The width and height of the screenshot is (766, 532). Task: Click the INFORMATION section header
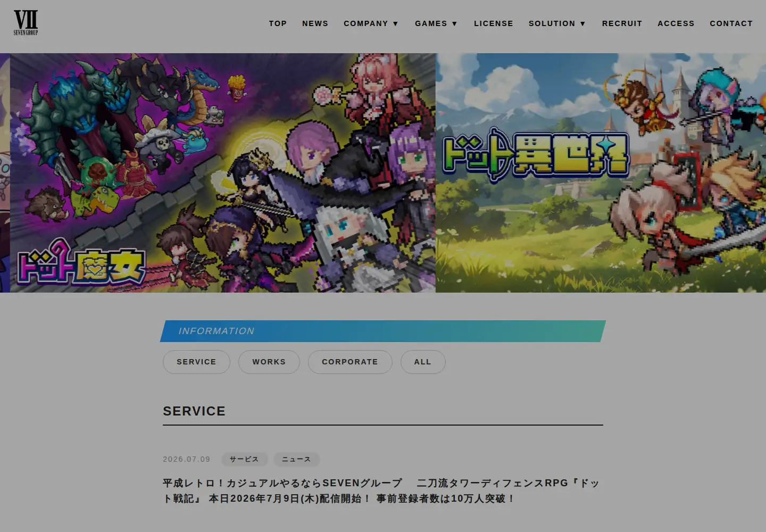(x=383, y=331)
